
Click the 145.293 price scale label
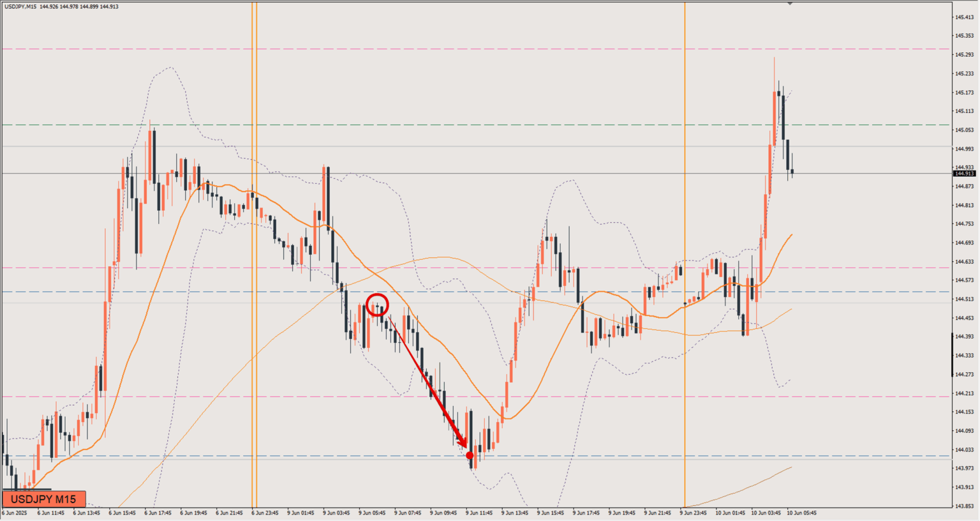pyautogui.click(x=964, y=55)
